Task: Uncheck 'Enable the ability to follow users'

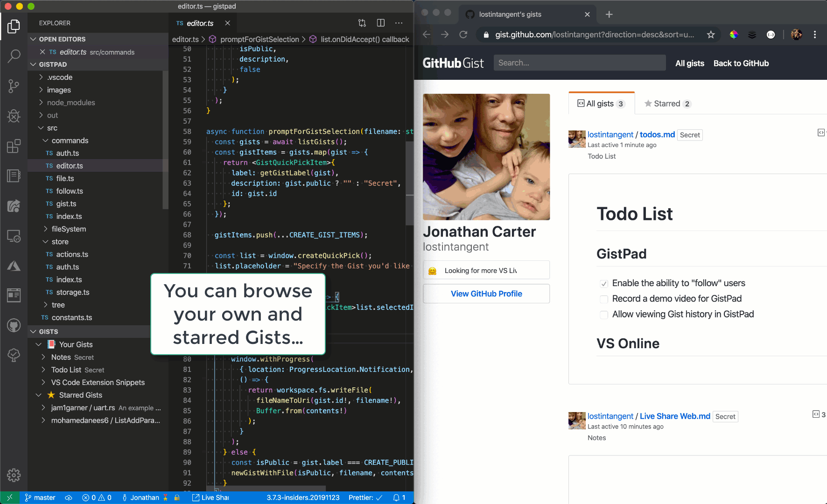Action: 604,284
